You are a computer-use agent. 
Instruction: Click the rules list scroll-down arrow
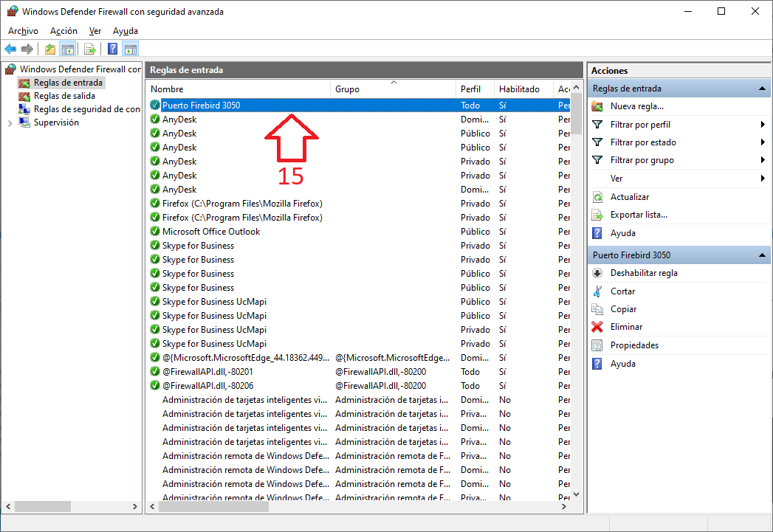coord(576,494)
